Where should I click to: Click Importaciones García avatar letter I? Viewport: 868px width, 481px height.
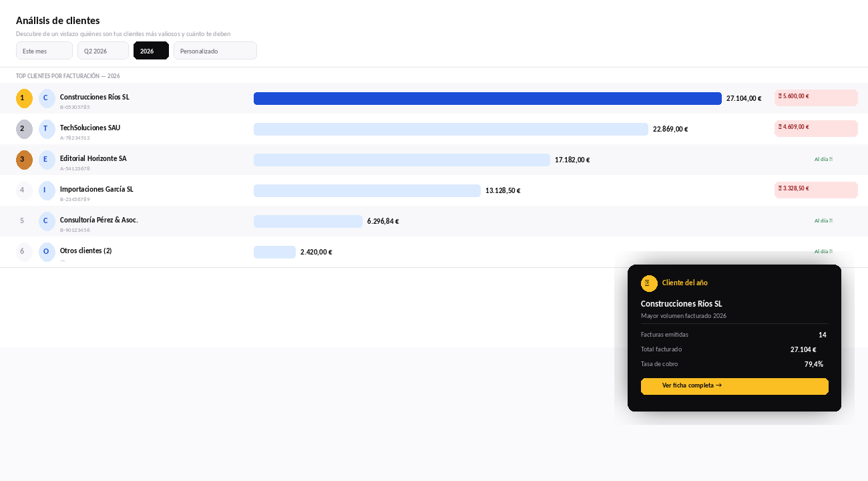(x=47, y=190)
